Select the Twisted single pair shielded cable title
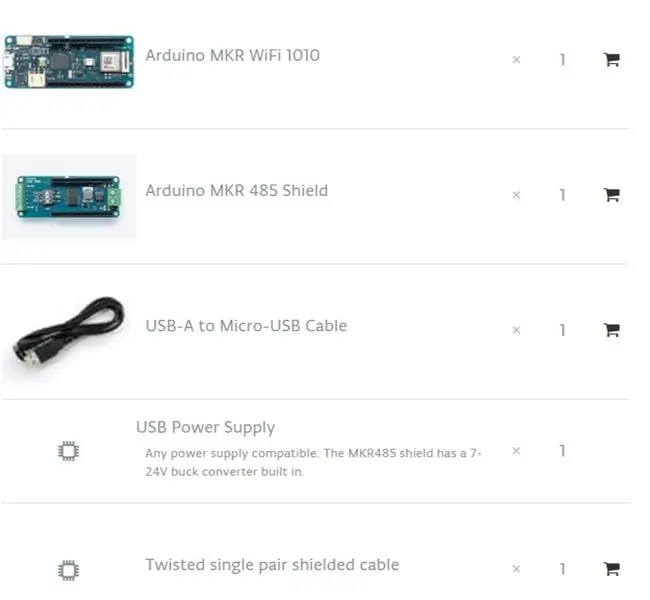 (272, 565)
